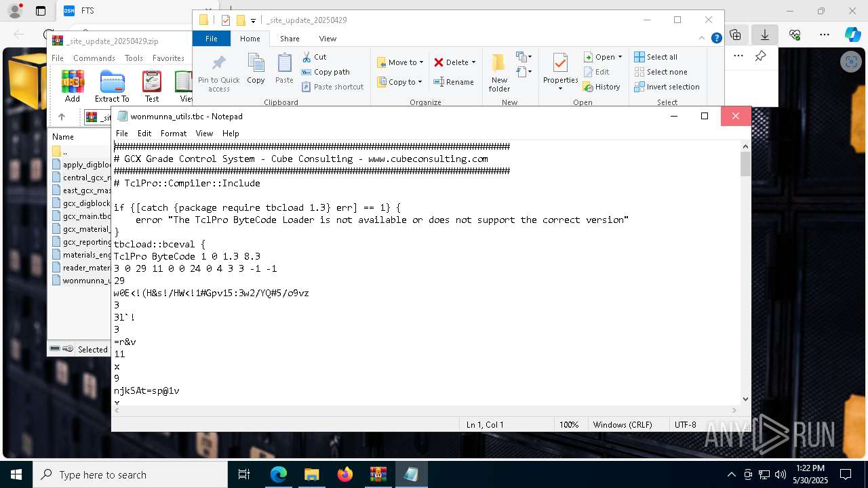The width and height of the screenshot is (868, 488).
Task: Click Paste shortcut in Explorer ribbon
Action: click(332, 87)
